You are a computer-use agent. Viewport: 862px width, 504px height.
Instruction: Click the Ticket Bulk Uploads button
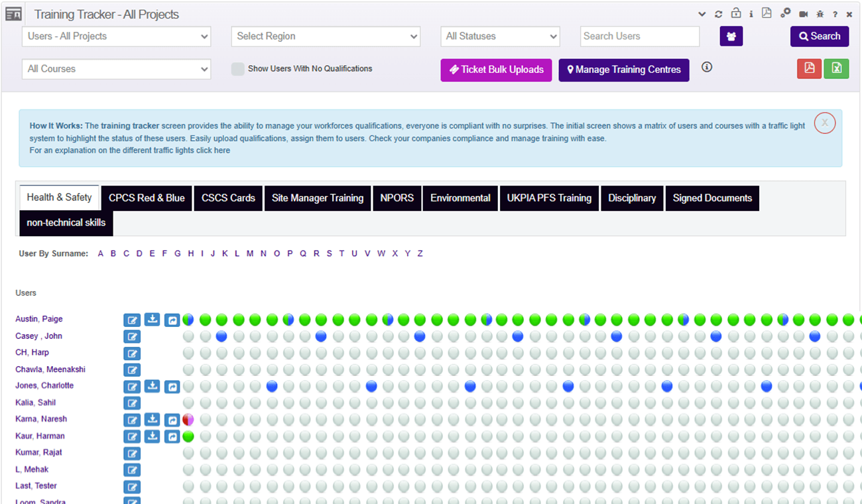[x=496, y=70]
